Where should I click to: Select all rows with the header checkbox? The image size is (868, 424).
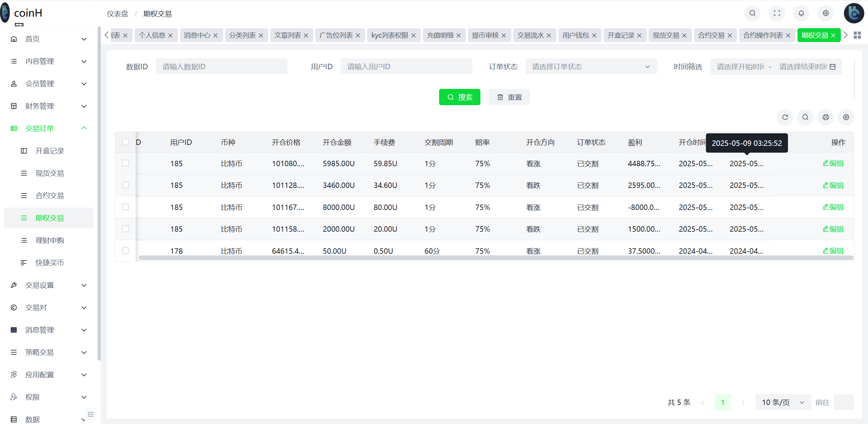click(x=126, y=142)
